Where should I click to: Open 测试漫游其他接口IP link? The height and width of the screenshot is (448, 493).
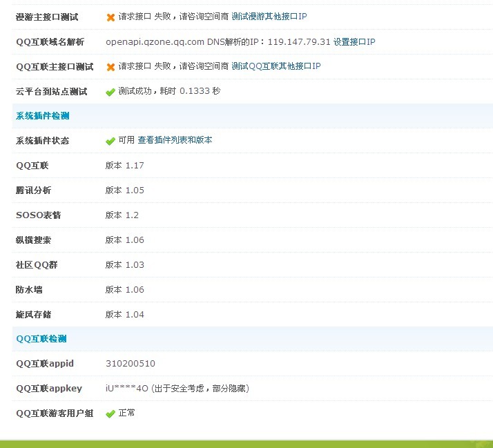coord(269,17)
